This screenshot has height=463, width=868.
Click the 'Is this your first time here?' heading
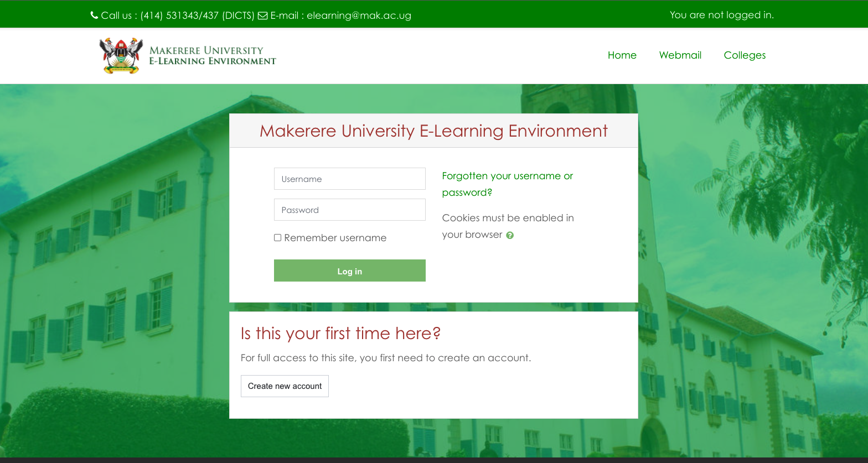[x=340, y=334]
